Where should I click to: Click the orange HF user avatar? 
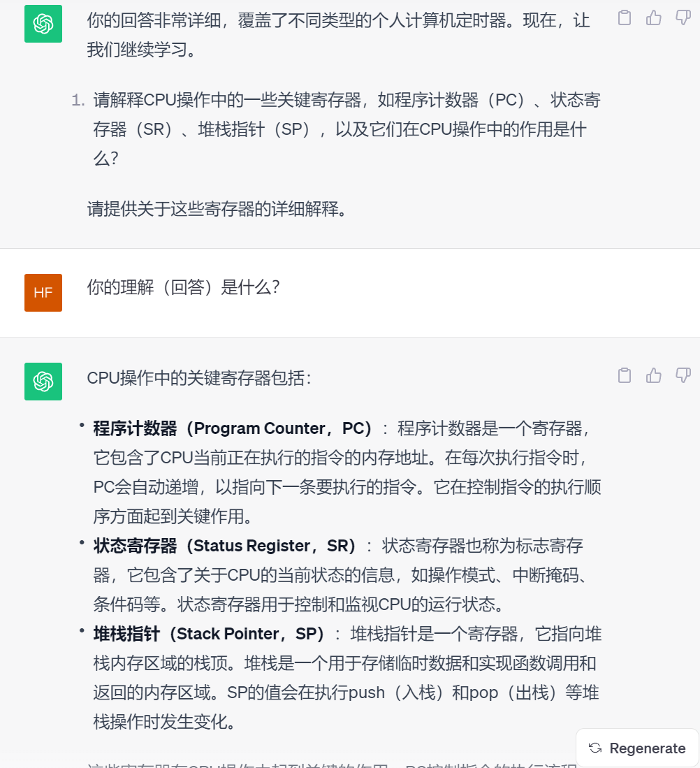point(43,293)
